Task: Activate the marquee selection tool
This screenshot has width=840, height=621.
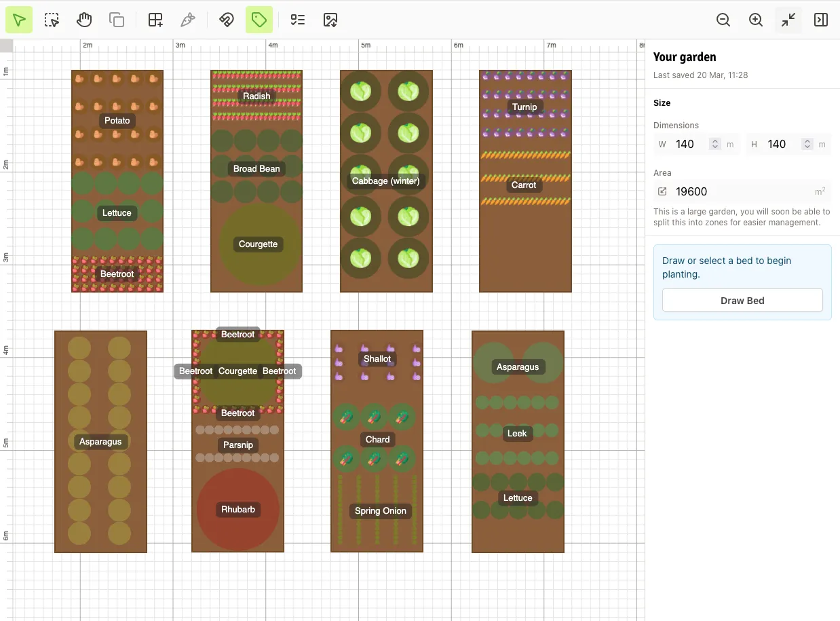Action: pyautogui.click(x=52, y=20)
